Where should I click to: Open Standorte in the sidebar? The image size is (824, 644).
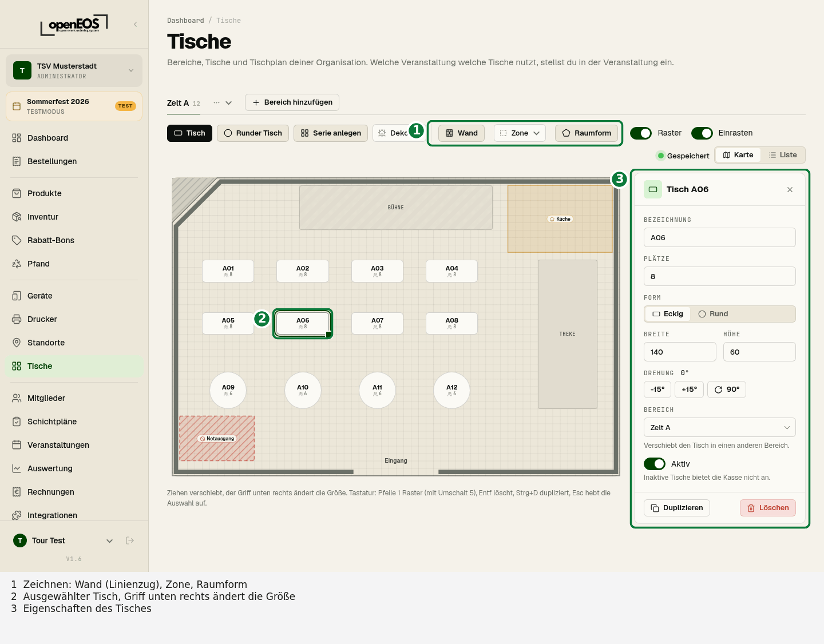(x=74, y=343)
